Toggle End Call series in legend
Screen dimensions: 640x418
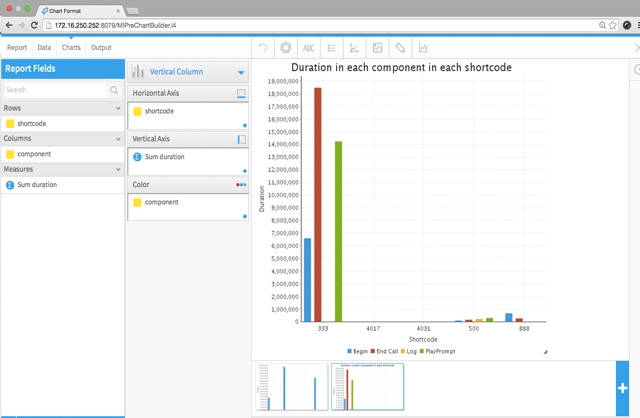383,352
